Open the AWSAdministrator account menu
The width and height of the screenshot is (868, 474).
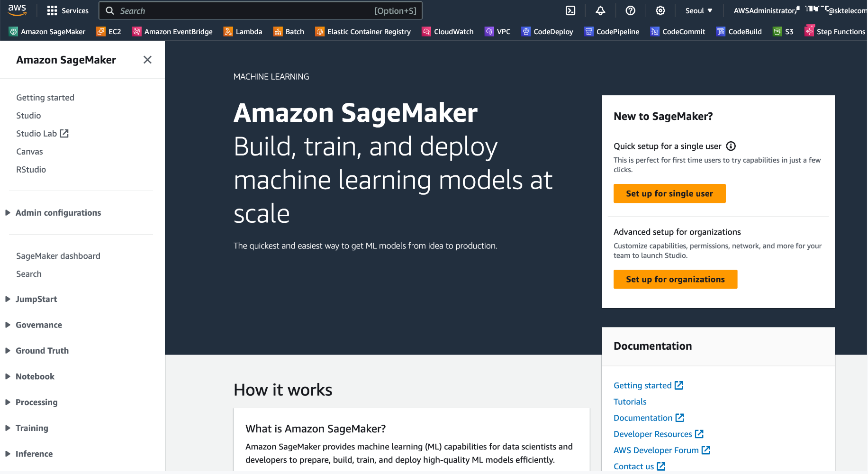tap(800, 10)
